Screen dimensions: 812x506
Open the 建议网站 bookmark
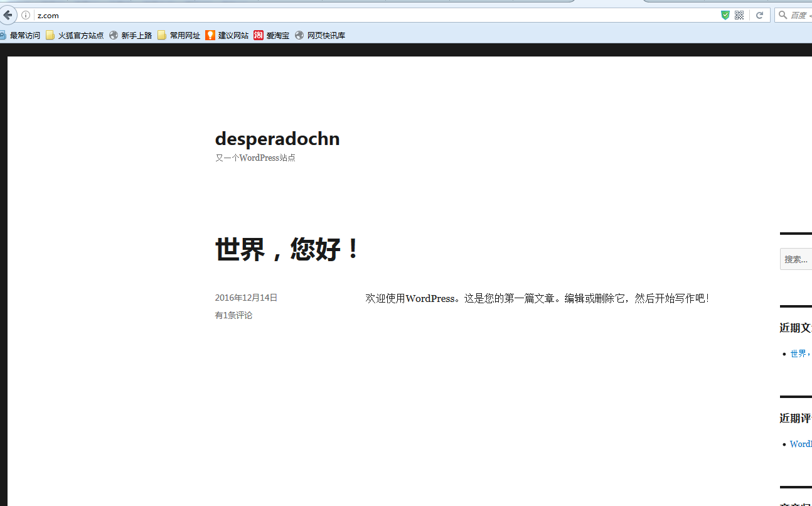pyautogui.click(x=227, y=36)
